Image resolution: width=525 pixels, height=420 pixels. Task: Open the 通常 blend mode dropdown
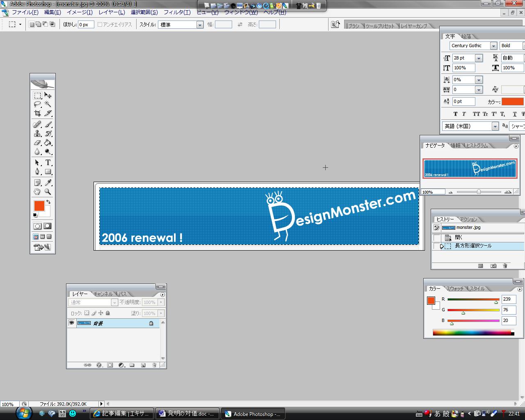pyautogui.click(x=114, y=302)
